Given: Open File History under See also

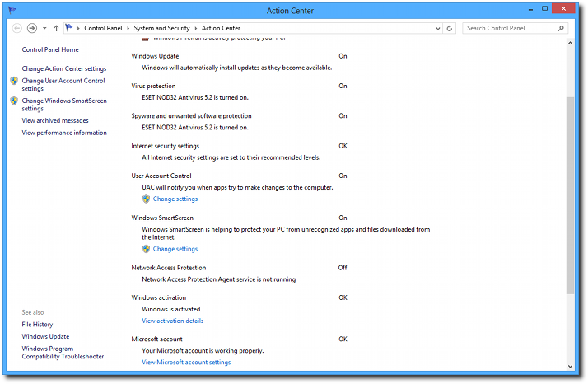Looking at the screenshot, I should 37,325.
